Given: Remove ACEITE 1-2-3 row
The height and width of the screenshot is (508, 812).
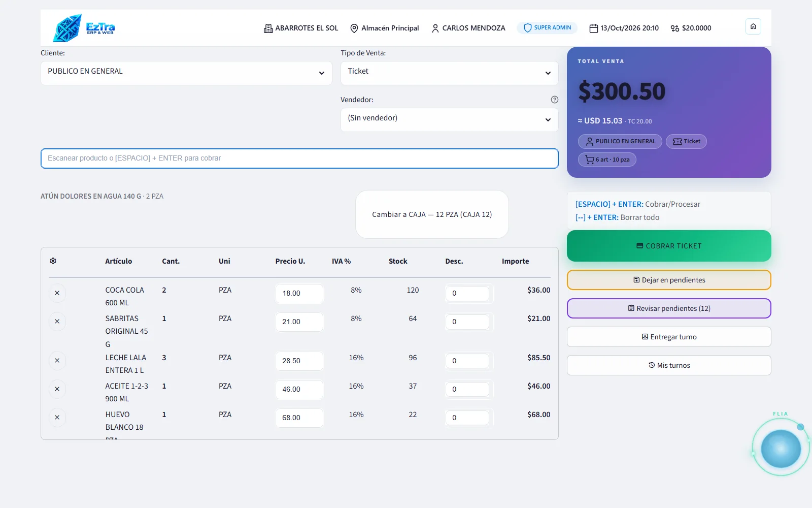Looking at the screenshot, I should tap(57, 389).
